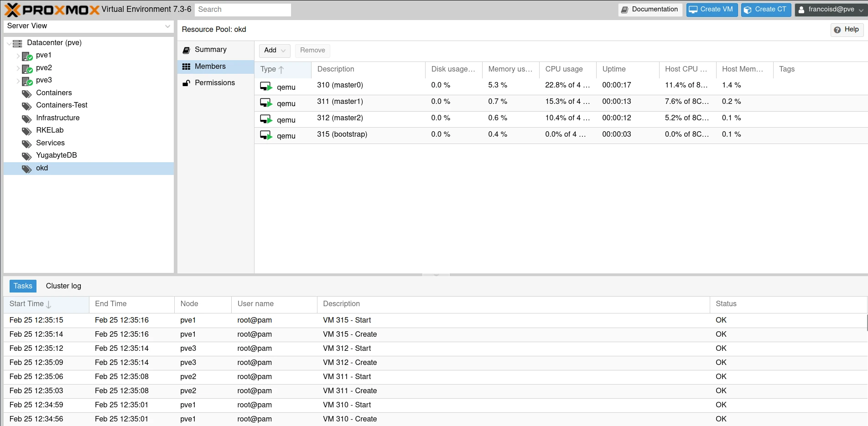This screenshot has width=868, height=426.
Task: Click the Containers pool tag icon
Action: 27,94
